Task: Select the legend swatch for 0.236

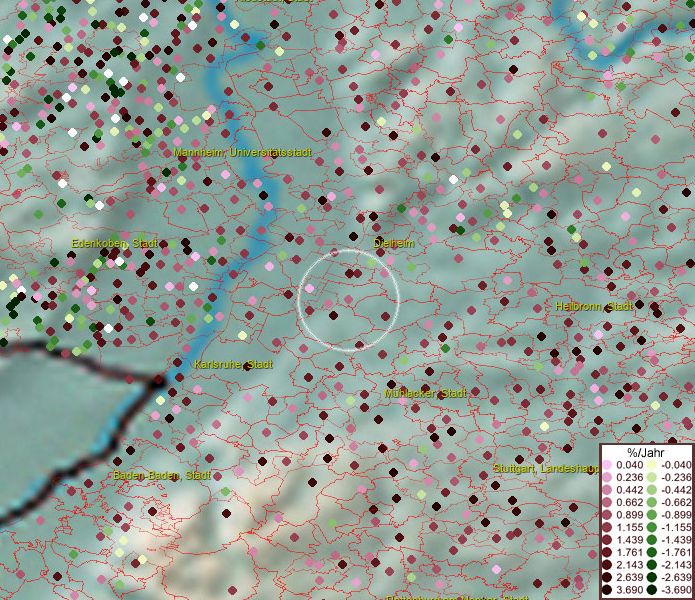Action: 607,477
